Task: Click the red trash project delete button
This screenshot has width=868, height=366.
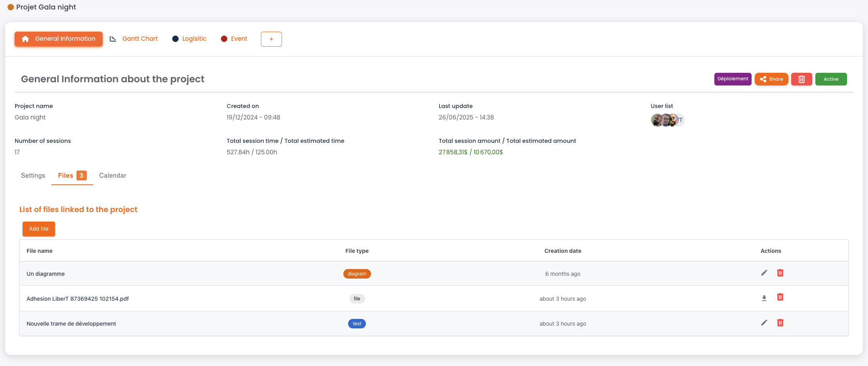Action: (801, 79)
